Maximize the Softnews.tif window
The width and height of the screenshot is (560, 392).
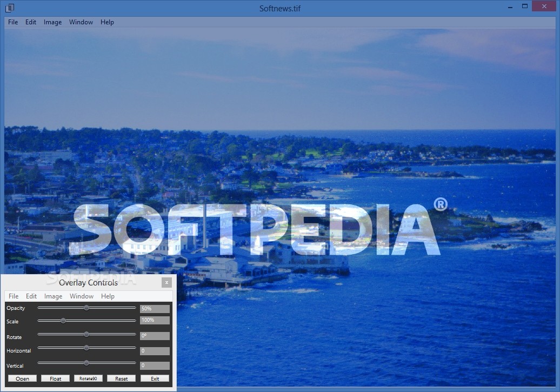click(x=525, y=6)
